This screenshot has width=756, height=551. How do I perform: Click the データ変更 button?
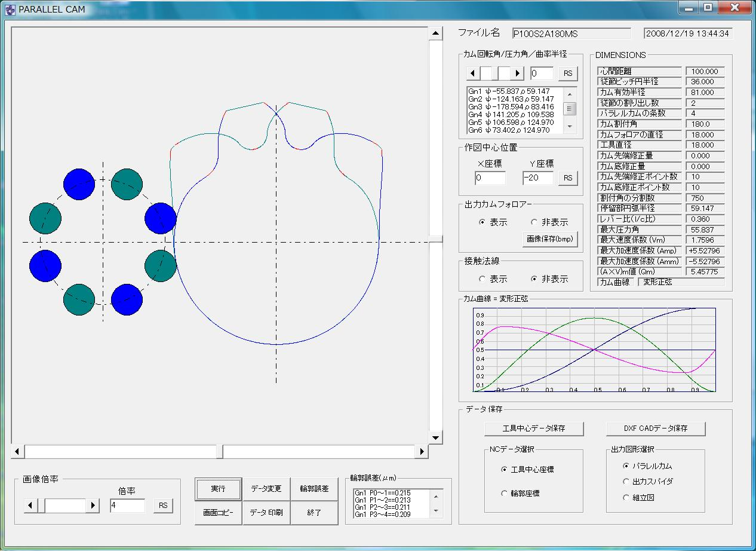266,489
